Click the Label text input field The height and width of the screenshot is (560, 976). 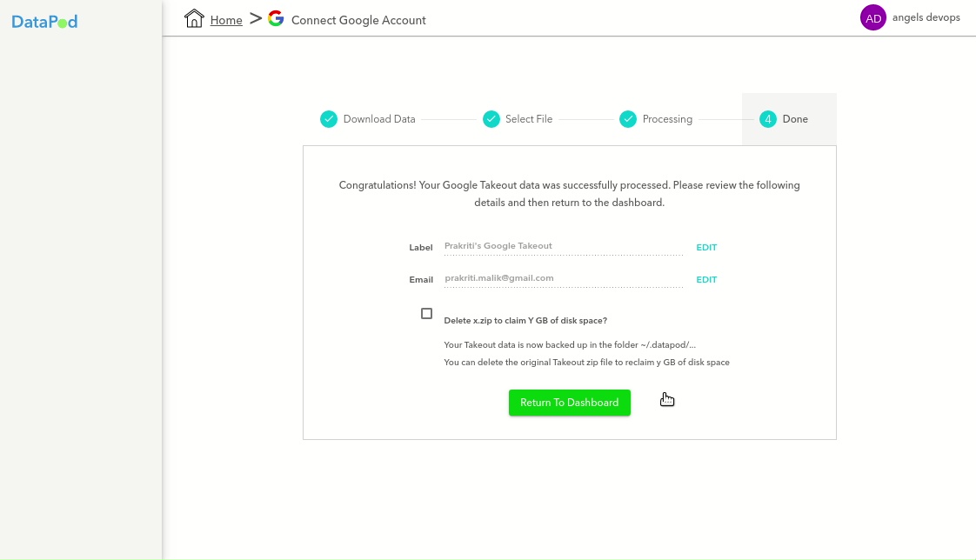coord(563,246)
